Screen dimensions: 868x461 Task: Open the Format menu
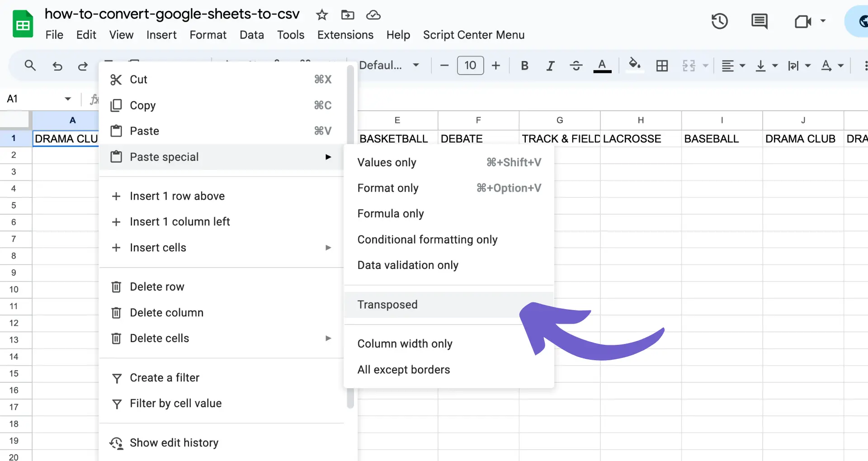pyautogui.click(x=208, y=35)
